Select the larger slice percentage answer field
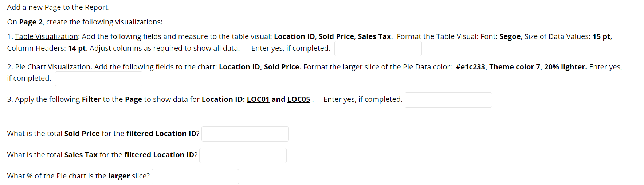The image size is (644, 185). pos(195,177)
